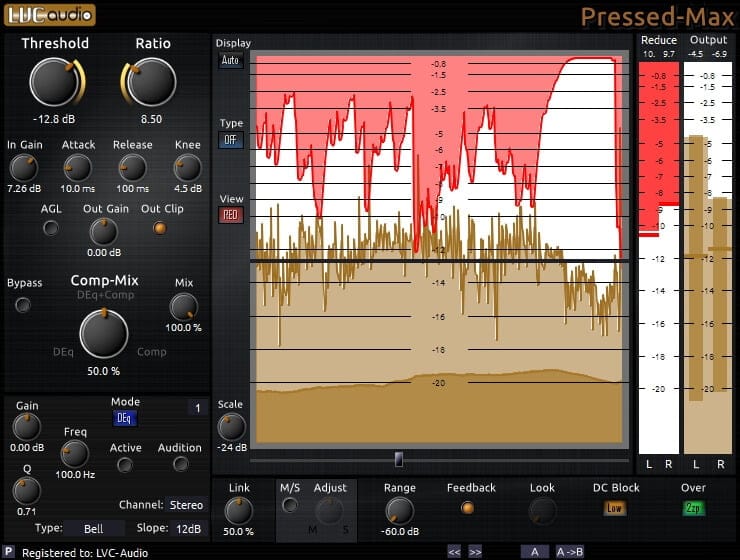
Task: Click the Scale knob
Action: (x=231, y=427)
